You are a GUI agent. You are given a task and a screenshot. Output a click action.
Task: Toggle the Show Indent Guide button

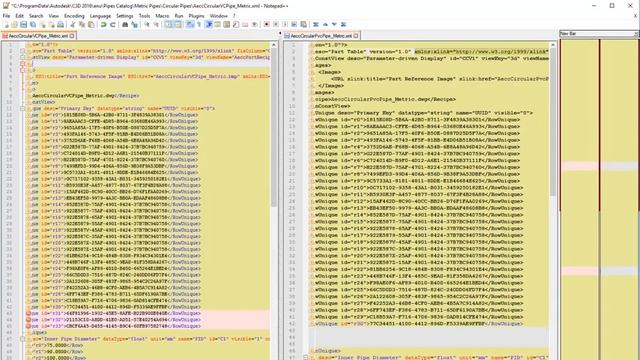(209, 24)
